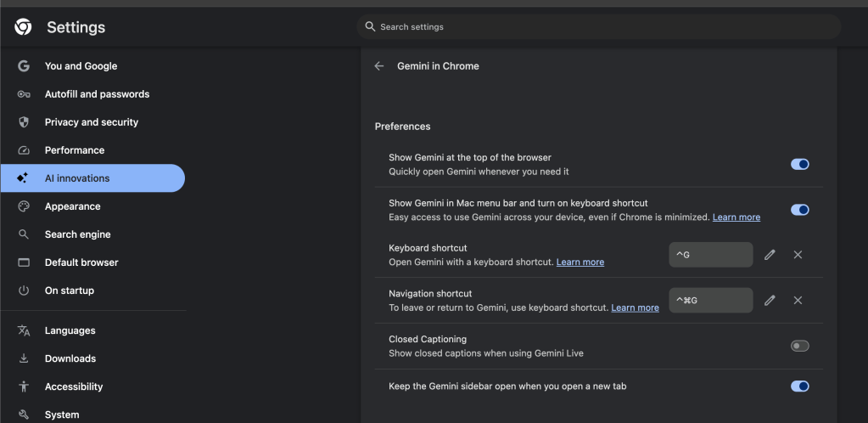Click the power icon for On startup
The image size is (868, 423).
click(x=23, y=290)
